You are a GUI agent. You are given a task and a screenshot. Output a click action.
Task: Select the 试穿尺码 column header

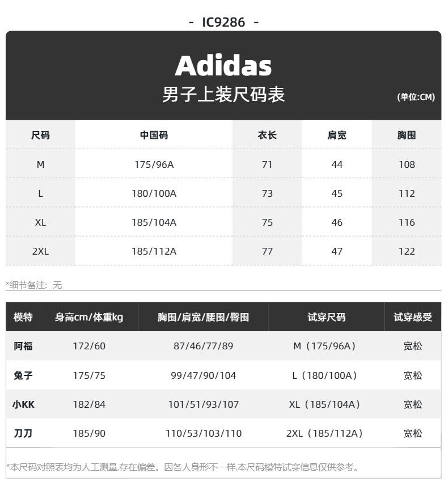[326, 317]
